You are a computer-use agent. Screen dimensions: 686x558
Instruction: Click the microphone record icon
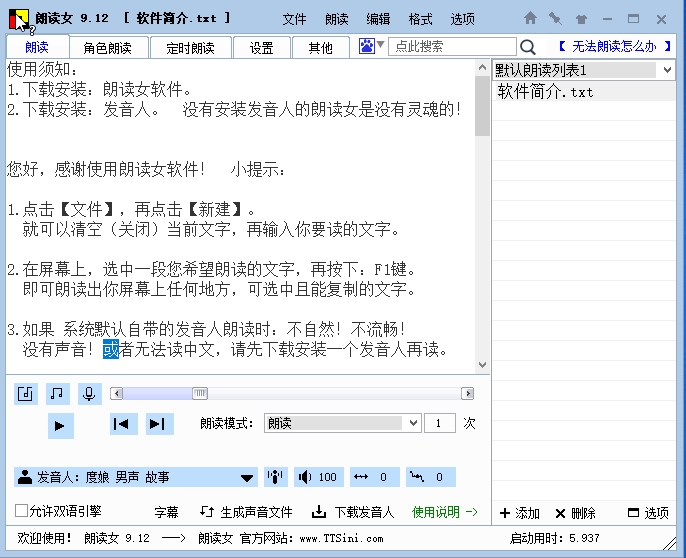(89, 393)
